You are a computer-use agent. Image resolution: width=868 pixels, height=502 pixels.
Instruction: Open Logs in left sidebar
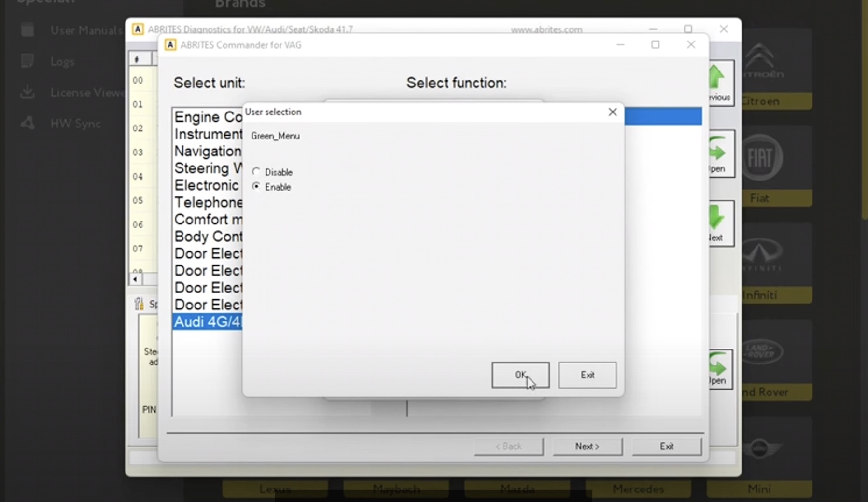click(x=48, y=62)
